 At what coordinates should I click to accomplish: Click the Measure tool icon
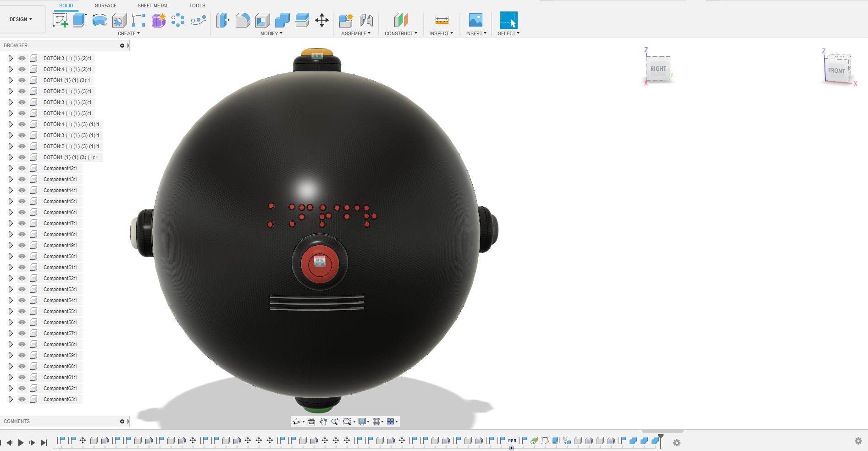[x=442, y=20]
